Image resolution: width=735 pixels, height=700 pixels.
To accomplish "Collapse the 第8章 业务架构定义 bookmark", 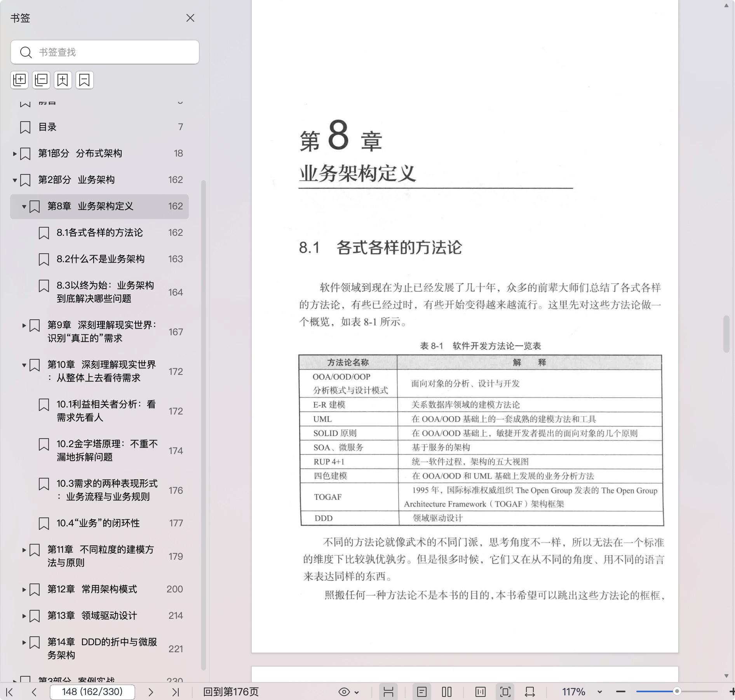I will 24,207.
